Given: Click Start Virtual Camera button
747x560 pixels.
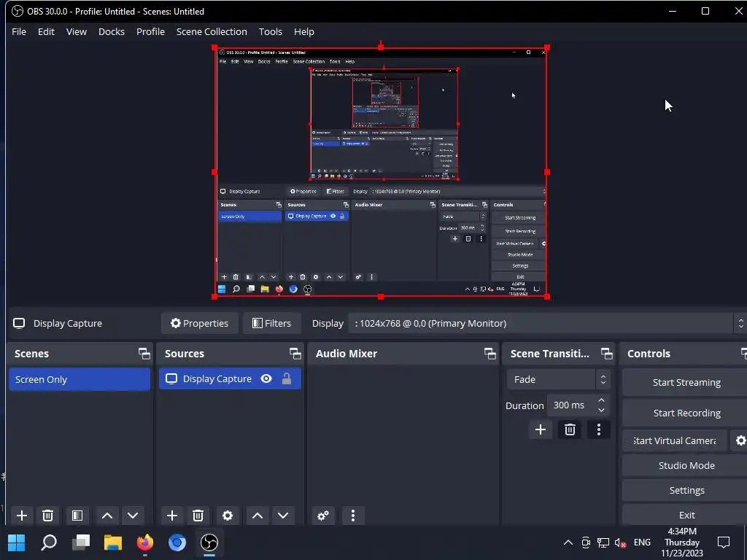Looking at the screenshot, I should (x=675, y=440).
